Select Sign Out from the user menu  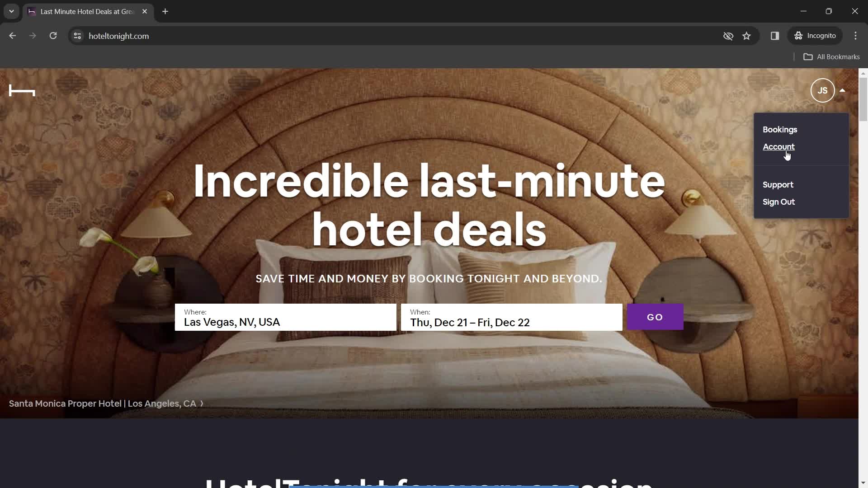[x=778, y=202]
